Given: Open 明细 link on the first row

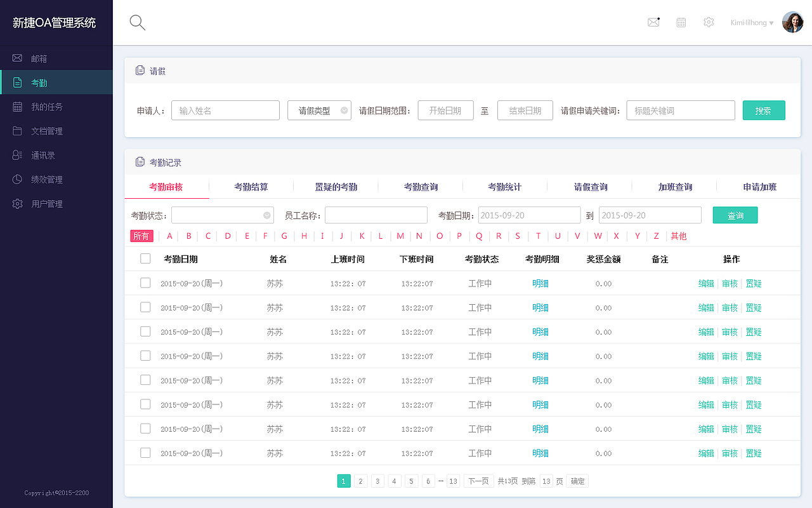Looking at the screenshot, I should click(540, 283).
